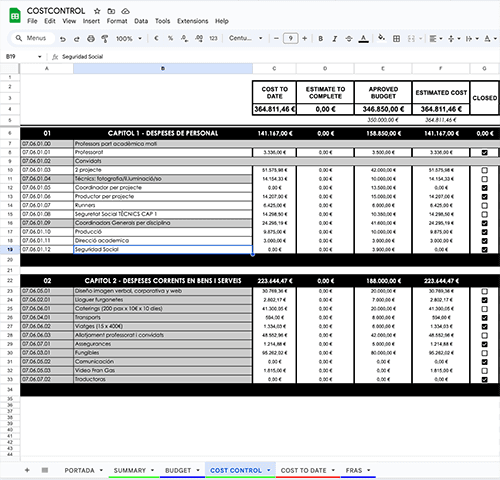Open text rotation options

click(x=490, y=39)
